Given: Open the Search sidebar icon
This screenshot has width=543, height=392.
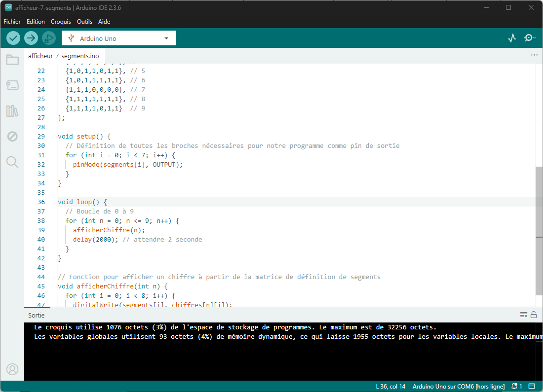Looking at the screenshot, I should pyautogui.click(x=12, y=162).
